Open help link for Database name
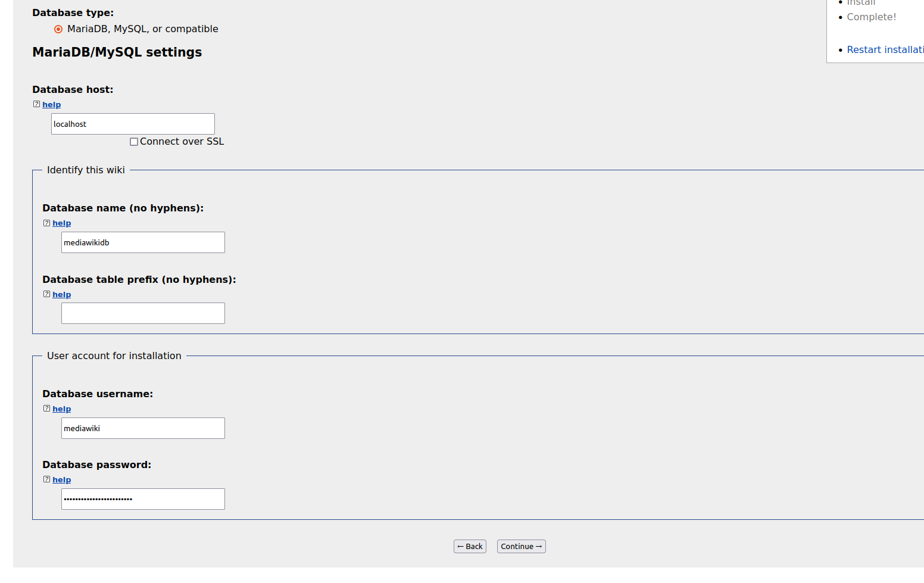The width and height of the screenshot is (924, 583). tap(62, 223)
